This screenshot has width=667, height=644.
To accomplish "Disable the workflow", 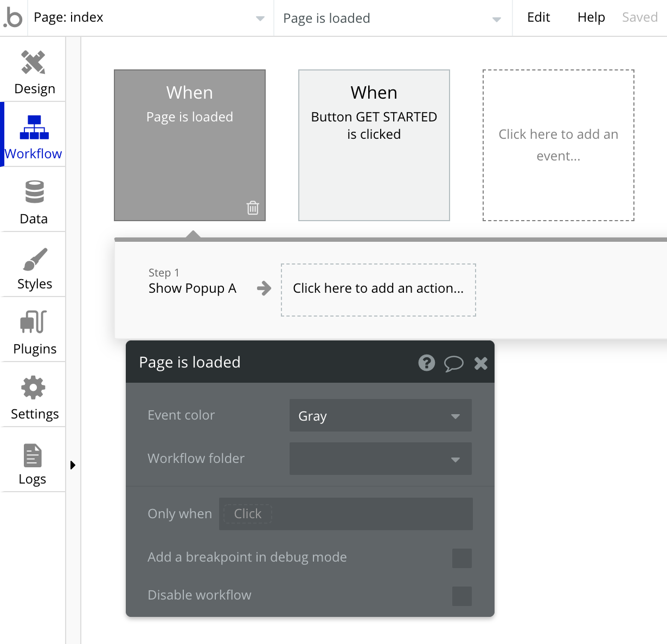I will [461, 596].
